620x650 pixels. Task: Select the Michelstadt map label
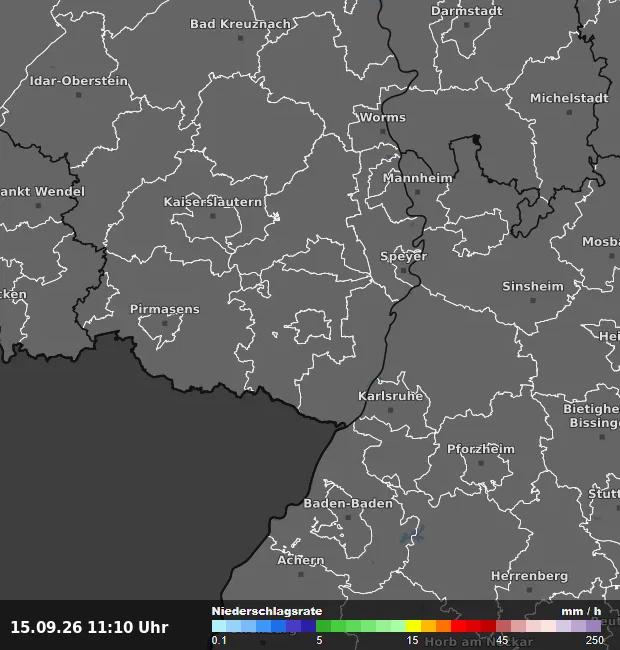click(x=569, y=98)
